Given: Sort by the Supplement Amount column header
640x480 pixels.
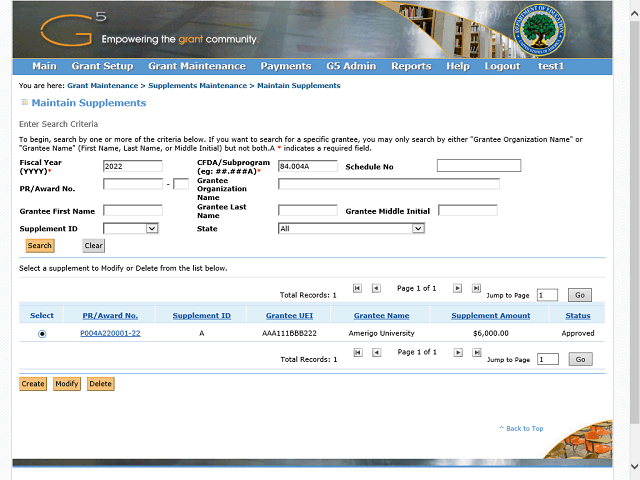Looking at the screenshot, I should [x=490, y=316].
